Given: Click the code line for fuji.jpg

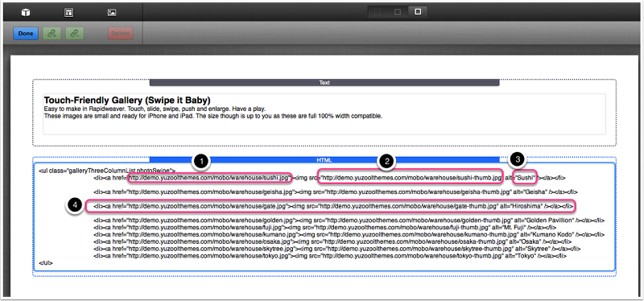Looking at the screenshot, I should [325, 228].
